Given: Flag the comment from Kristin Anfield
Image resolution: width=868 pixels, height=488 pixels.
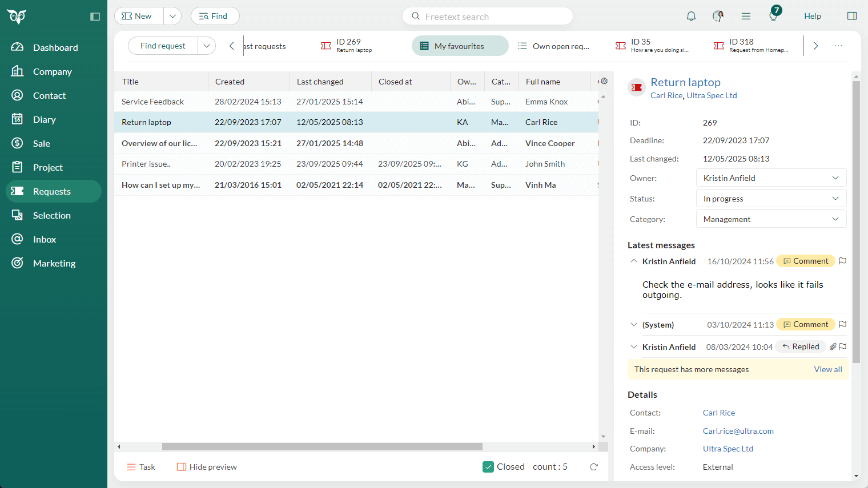Looking at the screenshot, I should click(843, 261).
